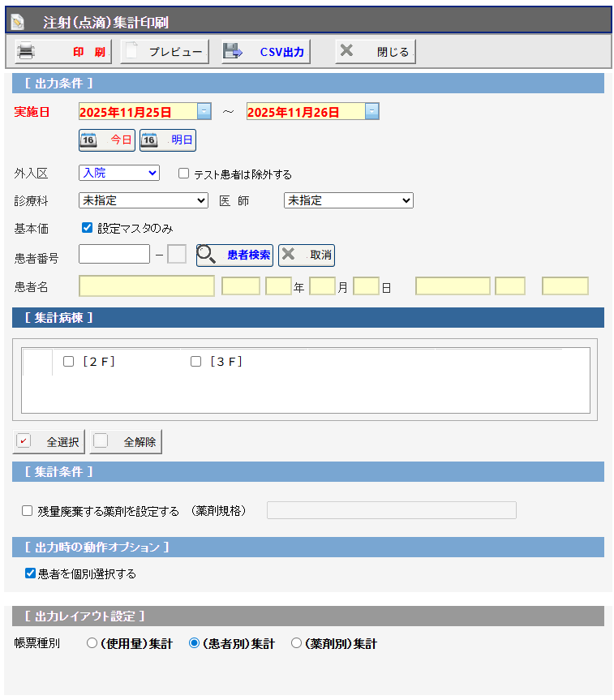Expand the 診療科 dropdown
Screen dimensions: 614x700
click(143, 200)
